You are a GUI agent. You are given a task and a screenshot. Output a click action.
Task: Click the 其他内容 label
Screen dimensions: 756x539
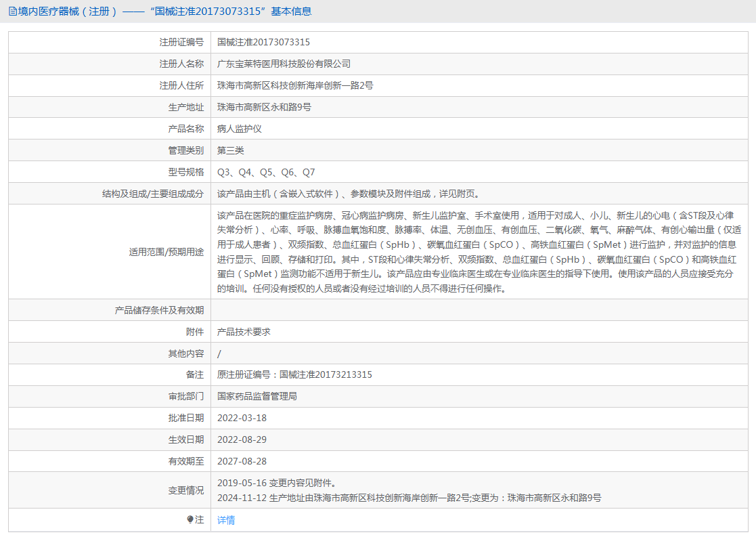(185, 353)
